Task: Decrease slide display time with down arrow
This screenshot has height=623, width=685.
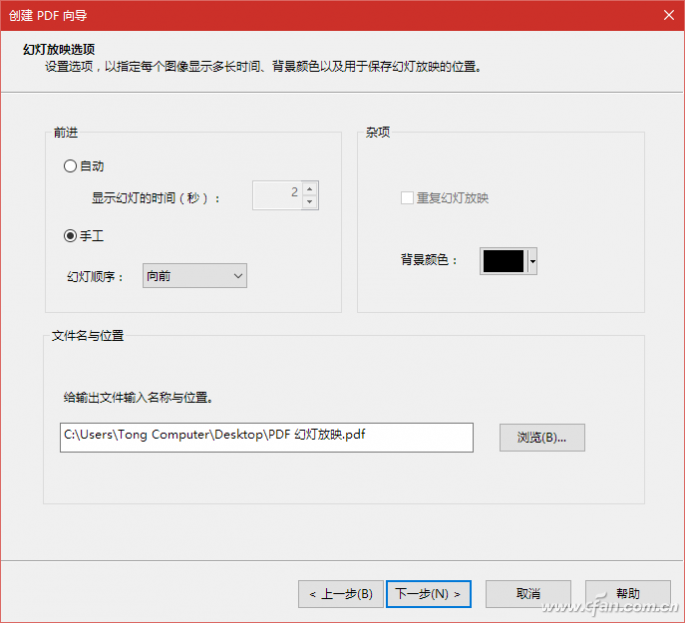Action: click(310, 202)
